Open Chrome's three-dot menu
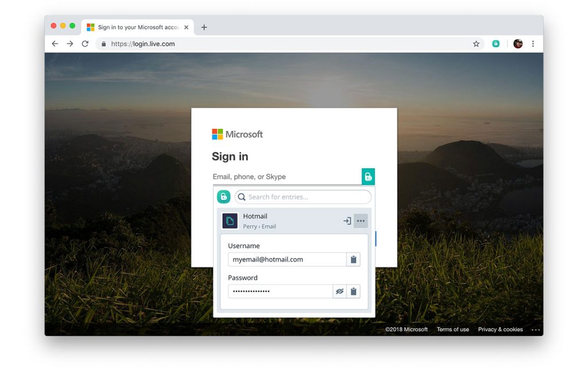The width and height of the screenshot is (588, 368). 533,44
